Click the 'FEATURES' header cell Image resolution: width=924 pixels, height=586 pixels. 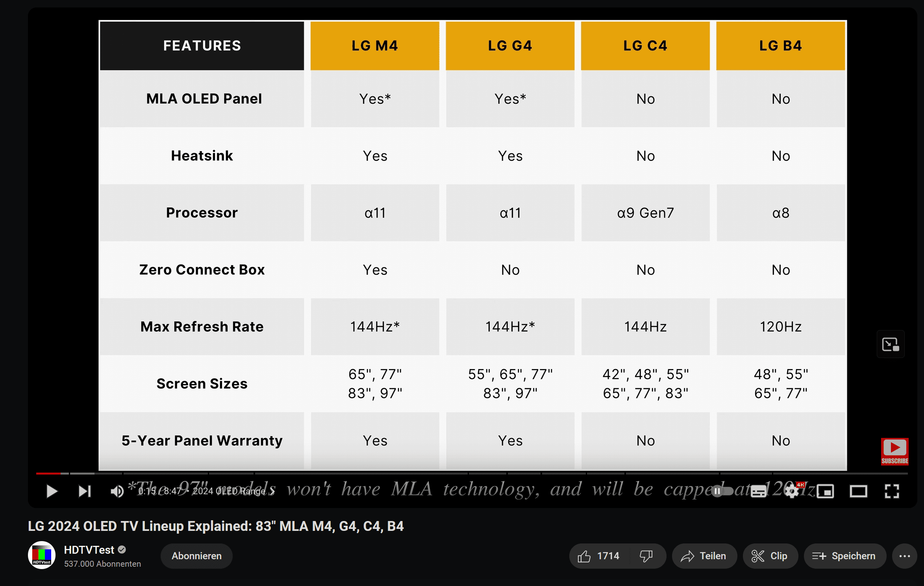[202, 46]
